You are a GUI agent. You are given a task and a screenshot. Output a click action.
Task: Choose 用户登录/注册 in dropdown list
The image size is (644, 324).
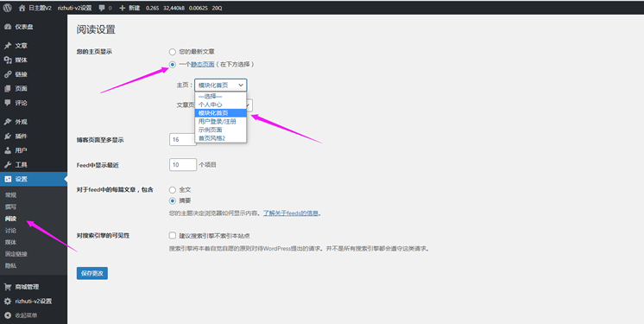click(x=220, y=121)
